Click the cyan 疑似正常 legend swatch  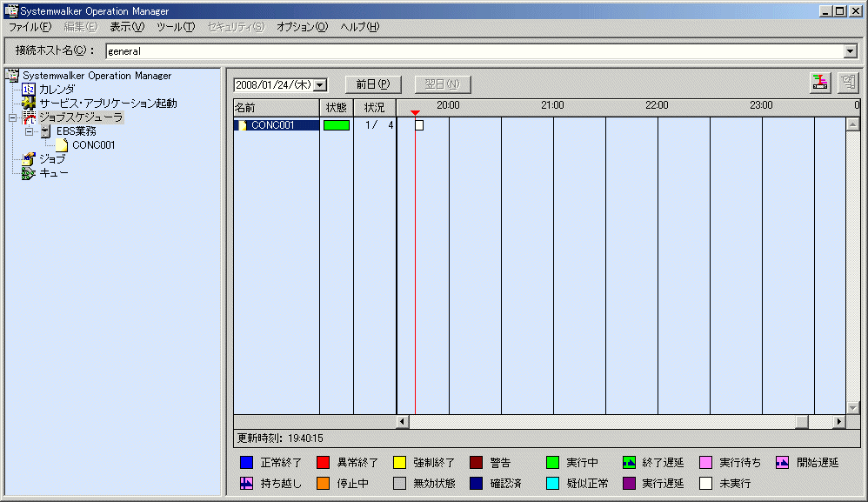pos(552,483)
